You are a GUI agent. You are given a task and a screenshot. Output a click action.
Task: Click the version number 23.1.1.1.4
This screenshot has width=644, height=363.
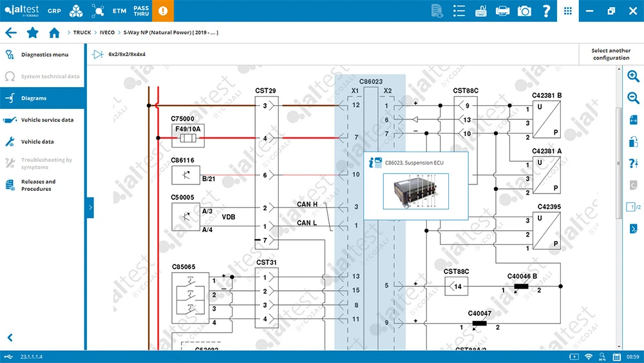(31, 357)
